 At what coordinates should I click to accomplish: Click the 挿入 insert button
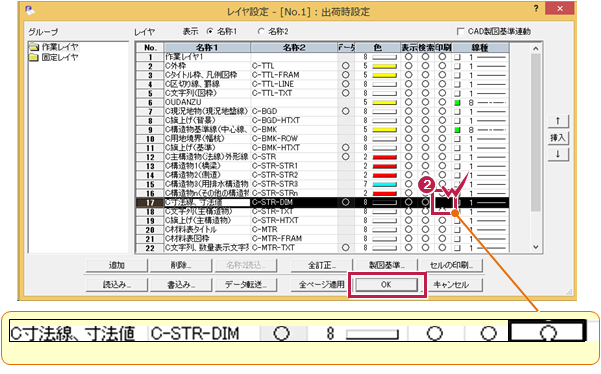click(558, 138)
